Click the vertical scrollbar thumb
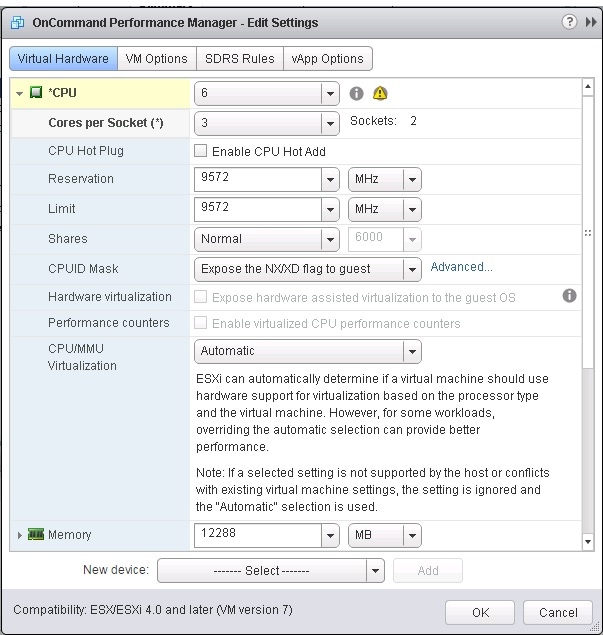Image resolution: width=603 pixels, height=635 pixels. click(x=588, y=232)
